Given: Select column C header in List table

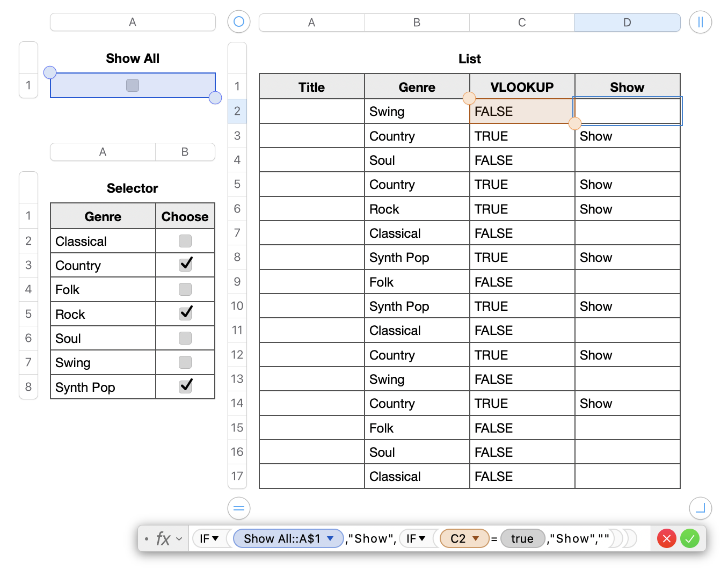Looking at the screenshot, I should (x=522, y=23).
